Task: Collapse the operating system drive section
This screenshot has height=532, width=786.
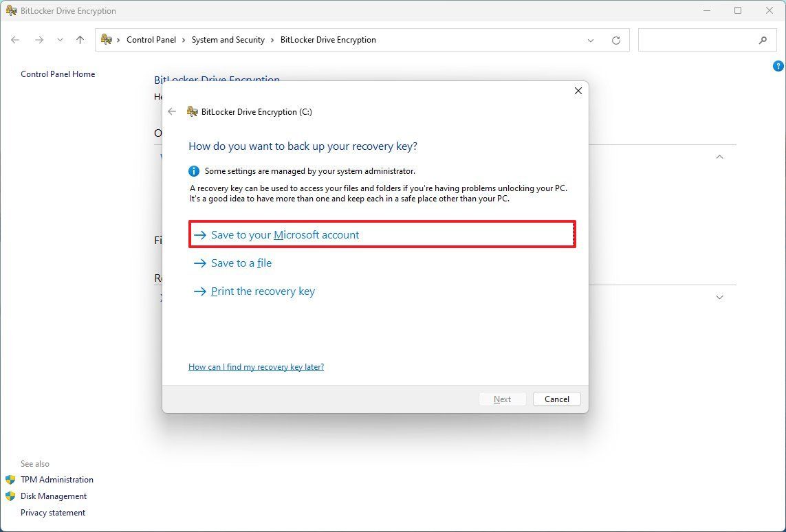Action: pyautogui.click(x=719, y=157)
